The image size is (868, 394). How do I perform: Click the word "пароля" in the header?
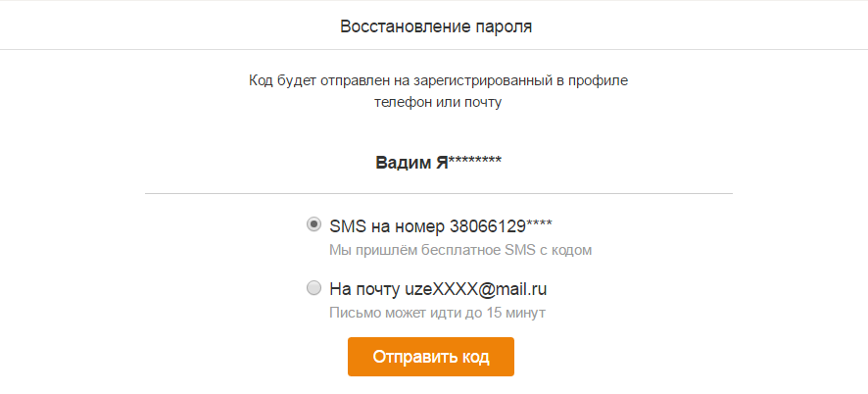point(505,25)
